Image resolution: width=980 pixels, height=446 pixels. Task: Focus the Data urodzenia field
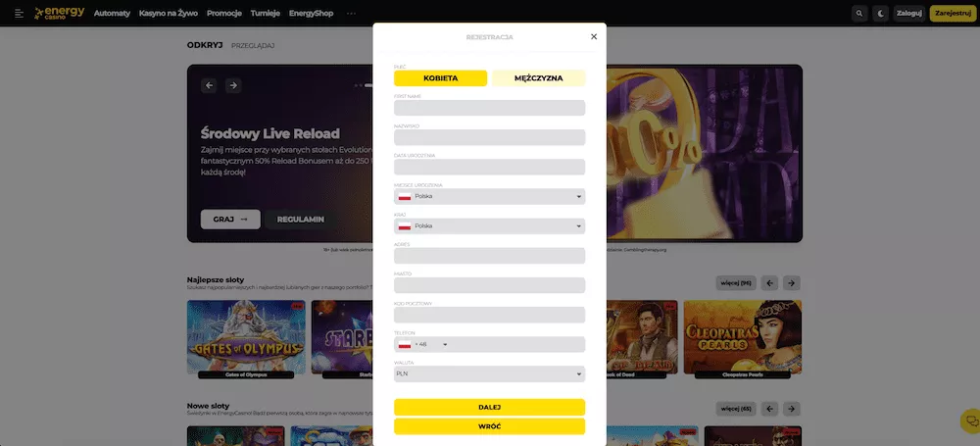point(489,167)
